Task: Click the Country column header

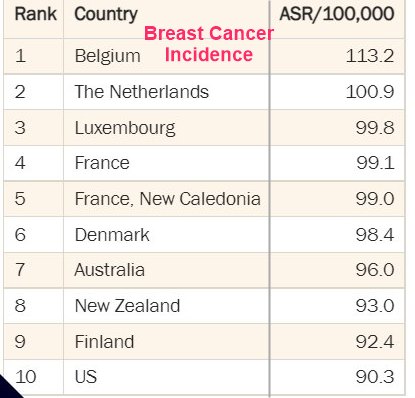Action: 106,15
